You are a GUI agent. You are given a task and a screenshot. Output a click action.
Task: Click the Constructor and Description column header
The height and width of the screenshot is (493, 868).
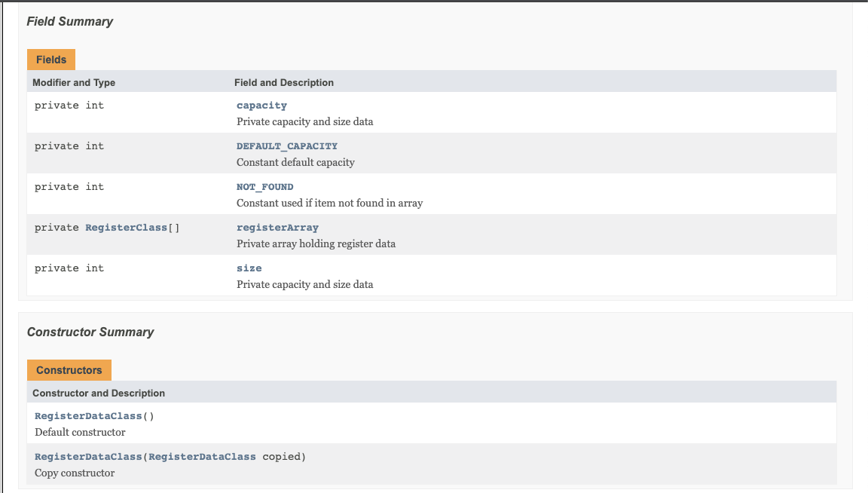(99, 393)
